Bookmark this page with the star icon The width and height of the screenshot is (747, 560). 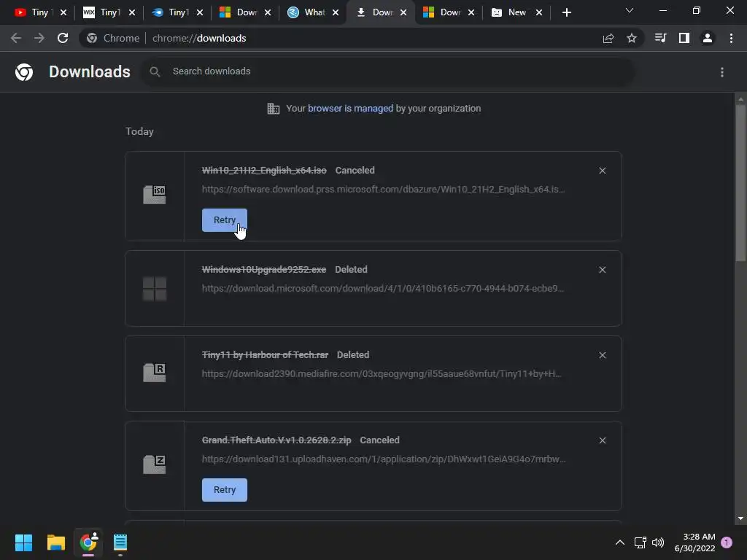631,38
